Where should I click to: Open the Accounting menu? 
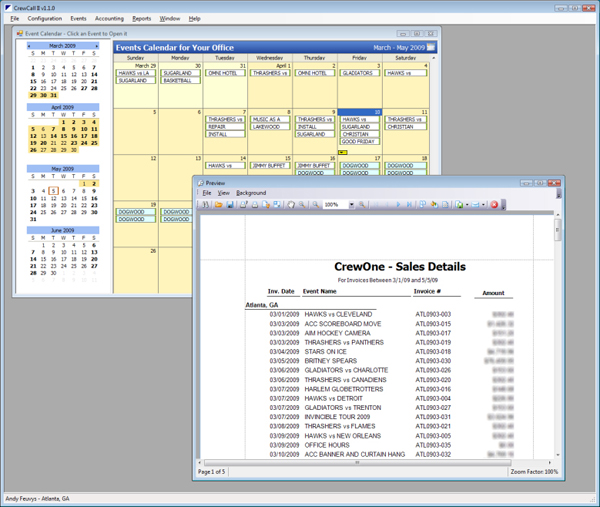pos(109,18)
